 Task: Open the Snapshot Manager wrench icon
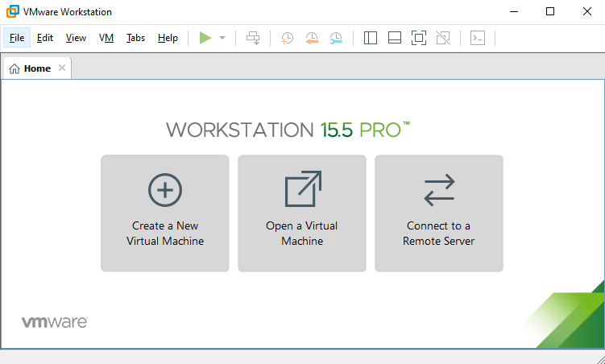tap(336, 38)
